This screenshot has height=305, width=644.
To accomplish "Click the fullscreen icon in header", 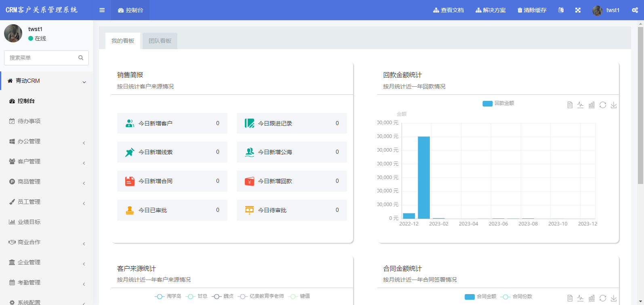I will pyautogui.click(x=578, y=10).
